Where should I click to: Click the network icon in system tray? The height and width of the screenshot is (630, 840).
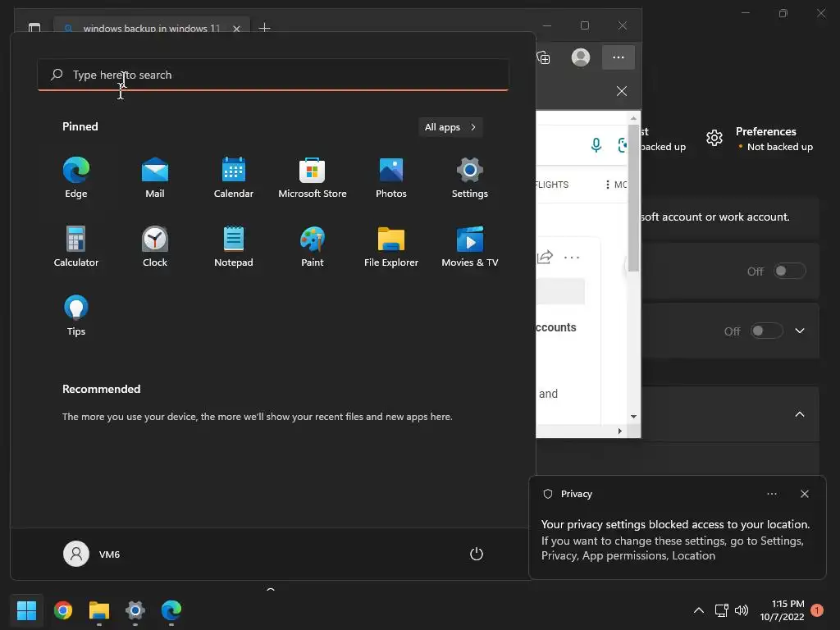[x=722, y=610]
